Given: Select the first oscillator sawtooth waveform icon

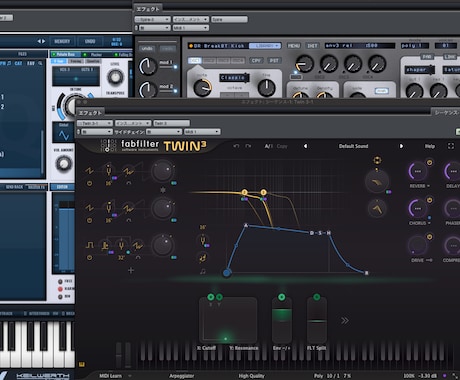Looking at the screenshot, I should coord(89,171).
